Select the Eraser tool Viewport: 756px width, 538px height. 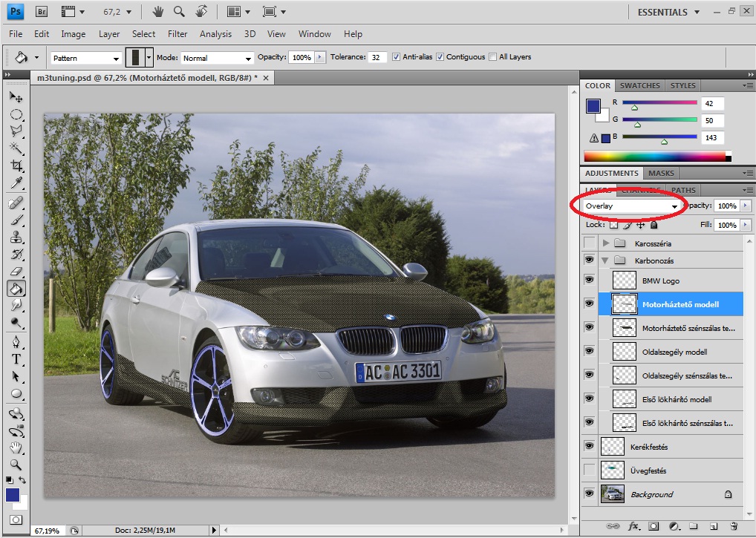[x=16, y=272]
